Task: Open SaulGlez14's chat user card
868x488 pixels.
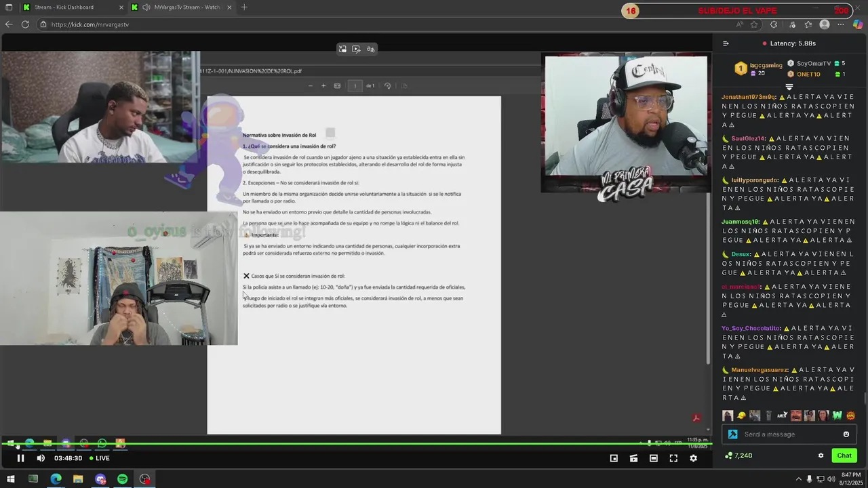Action: (x=748, y=138)
